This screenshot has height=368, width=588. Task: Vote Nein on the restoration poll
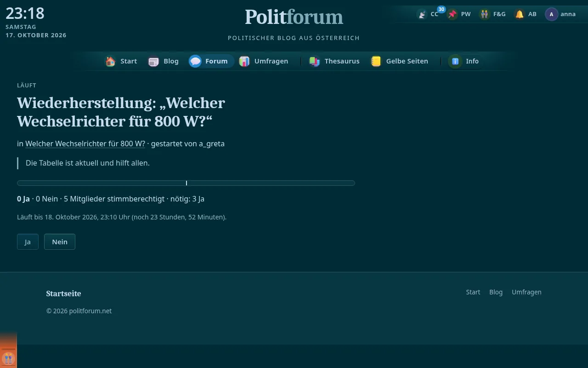(x=60, y=242)
